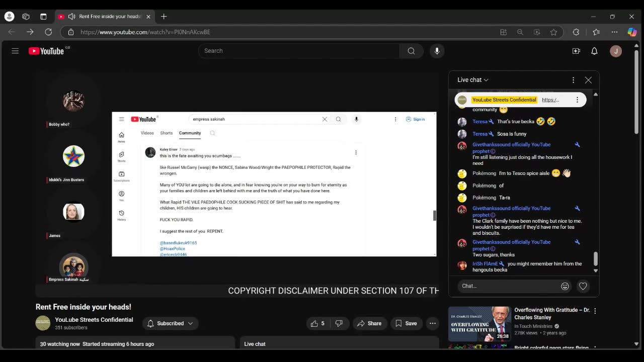Click the video title Rent Free inside your heads!
This screenshot has height=362, width=644.
click(84, 307)
